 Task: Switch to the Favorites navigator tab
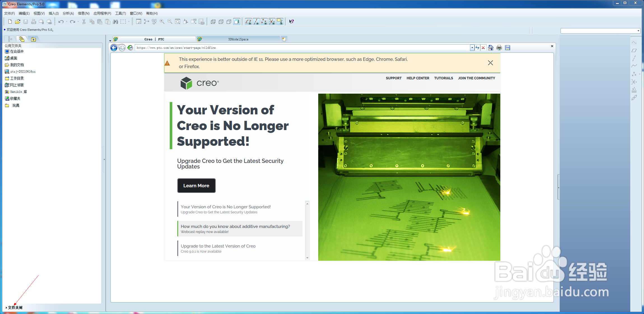33,39
